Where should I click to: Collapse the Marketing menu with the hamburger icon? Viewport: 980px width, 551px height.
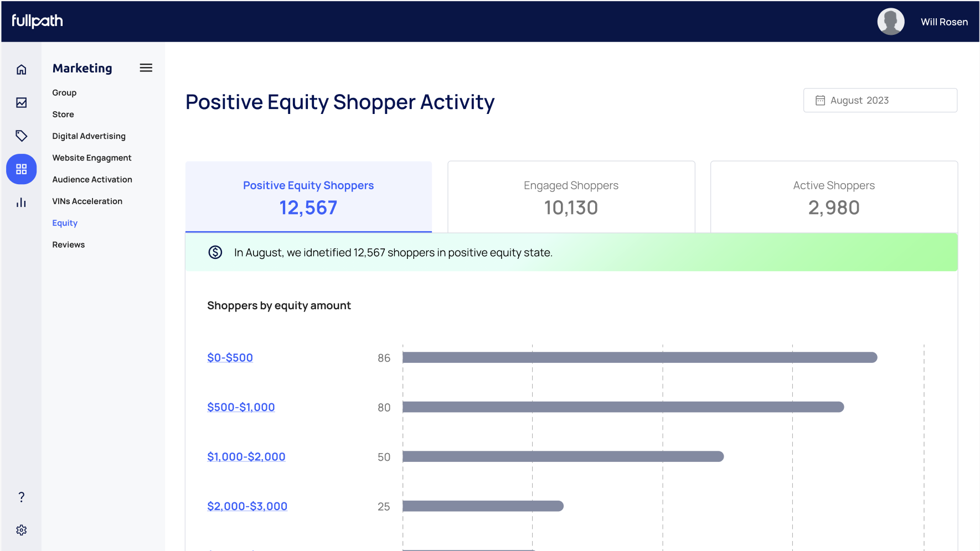146,67
